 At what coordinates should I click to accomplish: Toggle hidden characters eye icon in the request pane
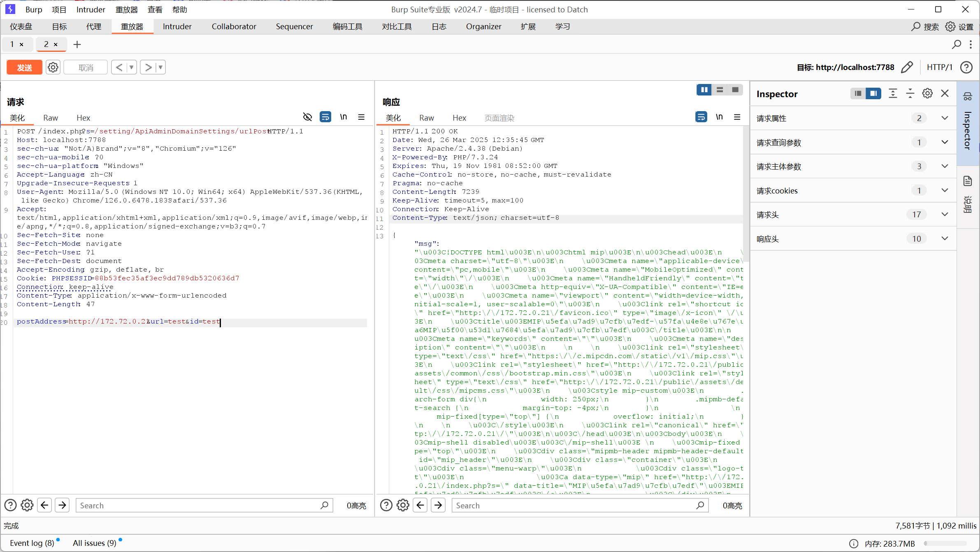click(x=307, y=117)
